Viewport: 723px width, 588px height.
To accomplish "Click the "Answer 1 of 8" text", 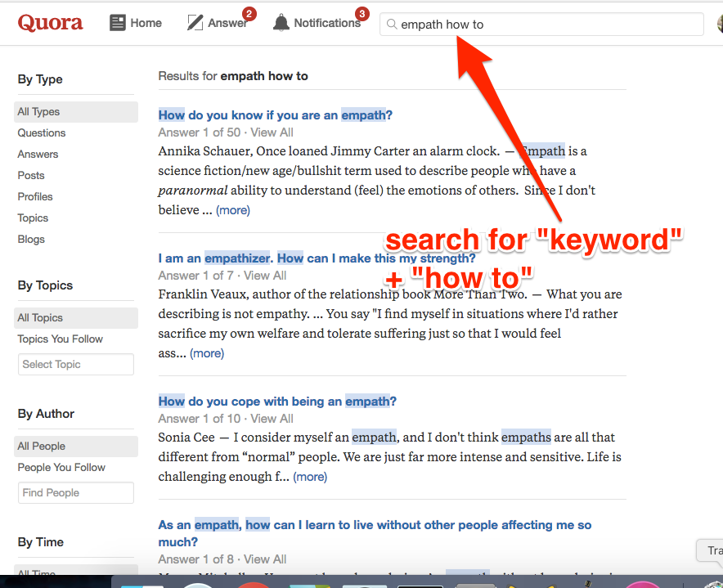I will (x=196, y=559).
